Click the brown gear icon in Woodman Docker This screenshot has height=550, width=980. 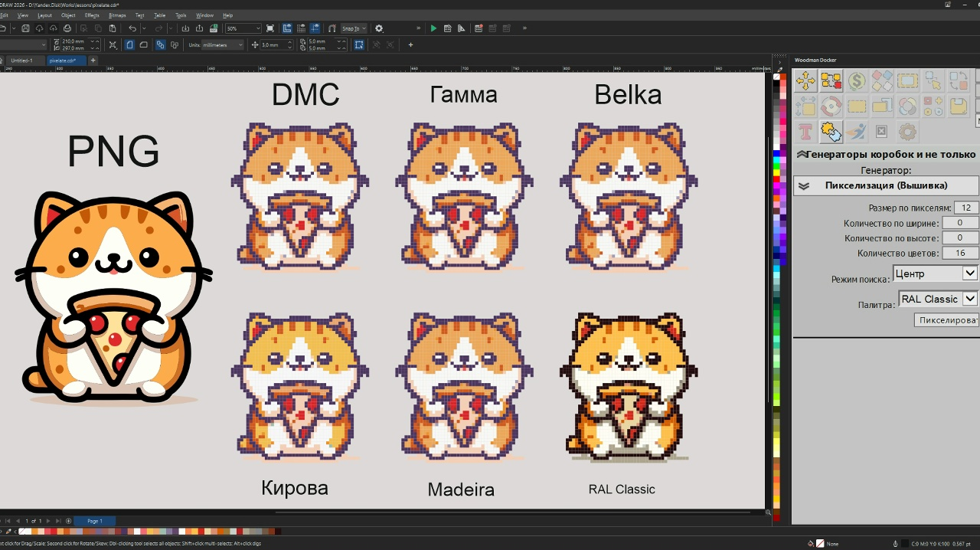(x=907, y=131)
